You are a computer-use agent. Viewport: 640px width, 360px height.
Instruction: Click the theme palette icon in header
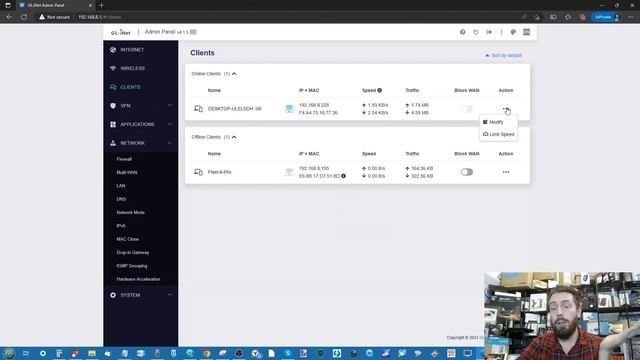pyautogui.click(x=513, y=32)
